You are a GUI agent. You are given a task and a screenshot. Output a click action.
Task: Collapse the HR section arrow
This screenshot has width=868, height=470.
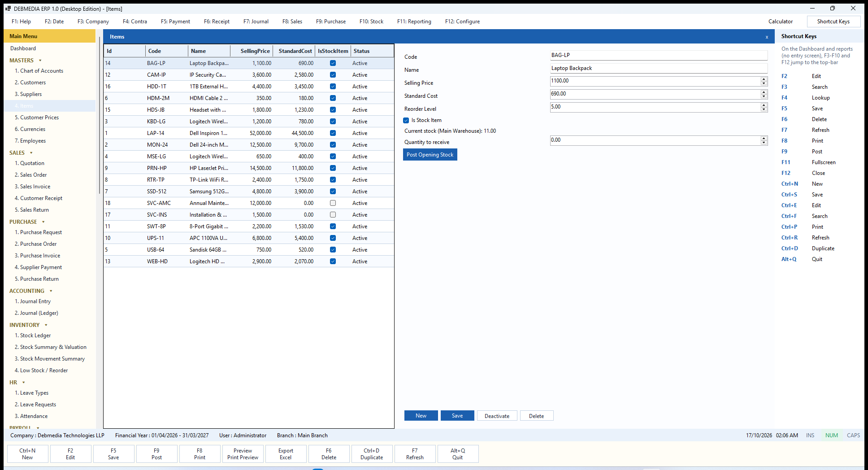[24, 383]
